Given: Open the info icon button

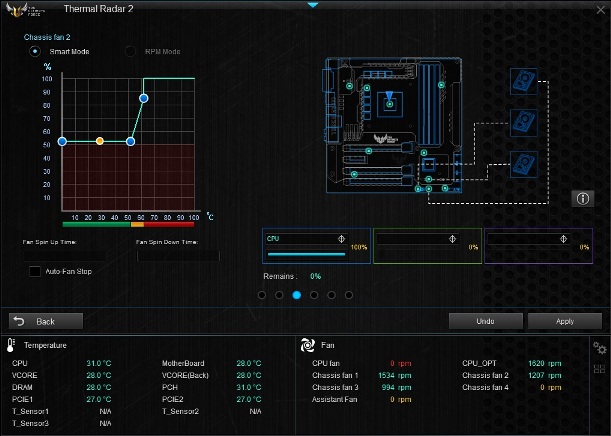Looking at the screenshot, I should point(583,199).
